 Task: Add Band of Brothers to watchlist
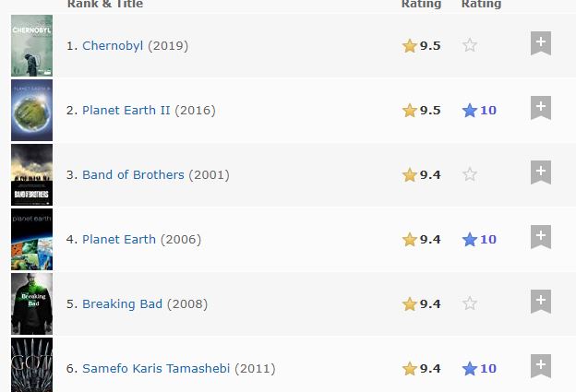(541, 173)
